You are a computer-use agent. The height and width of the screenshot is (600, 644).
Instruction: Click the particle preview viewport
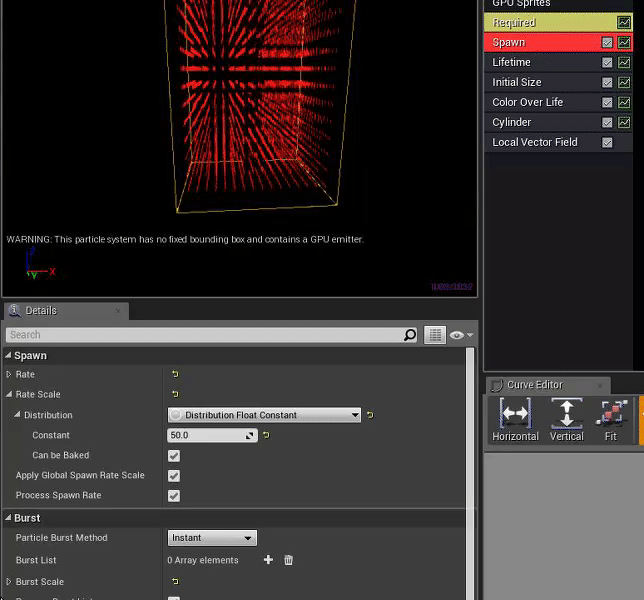239,148
